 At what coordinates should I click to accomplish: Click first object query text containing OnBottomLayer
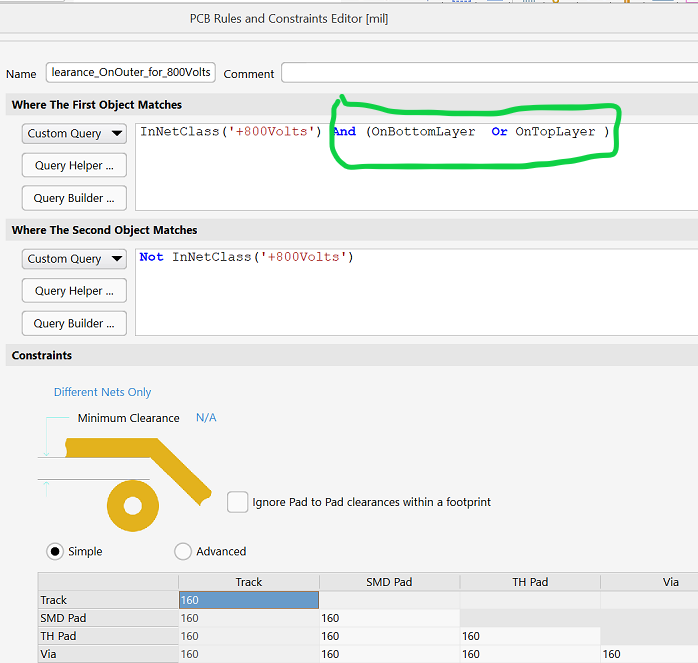tap(374, 132)
